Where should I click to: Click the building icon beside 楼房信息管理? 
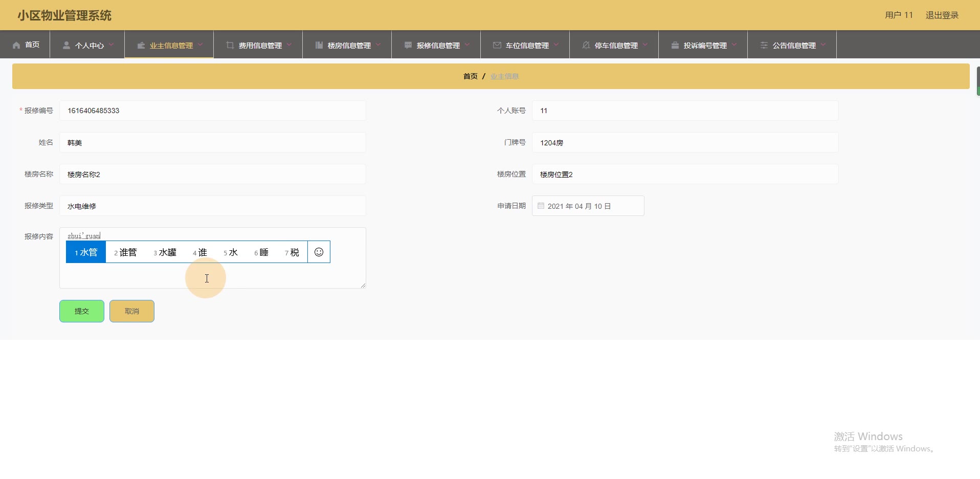tap(319, 45)
